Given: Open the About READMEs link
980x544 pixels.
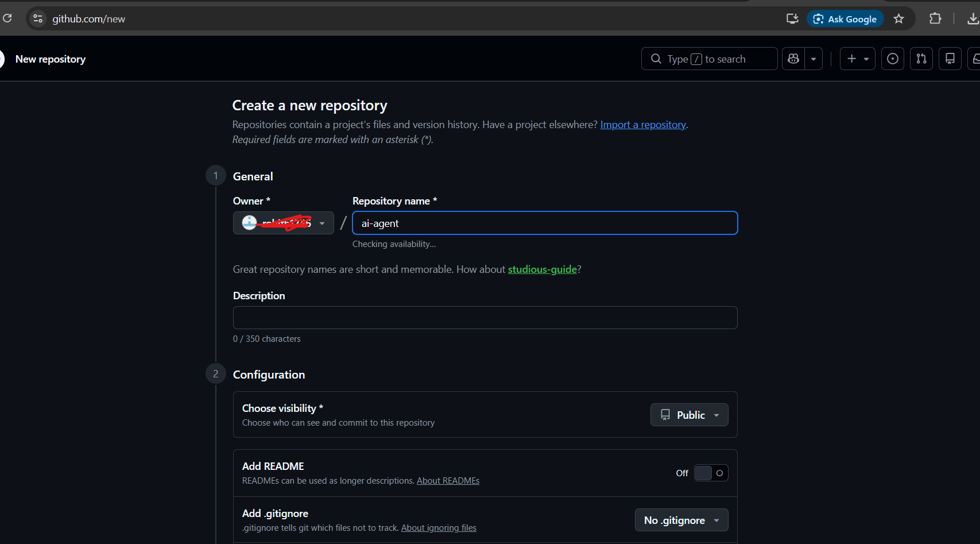Looking at the screenshot, I should [448, 481].
